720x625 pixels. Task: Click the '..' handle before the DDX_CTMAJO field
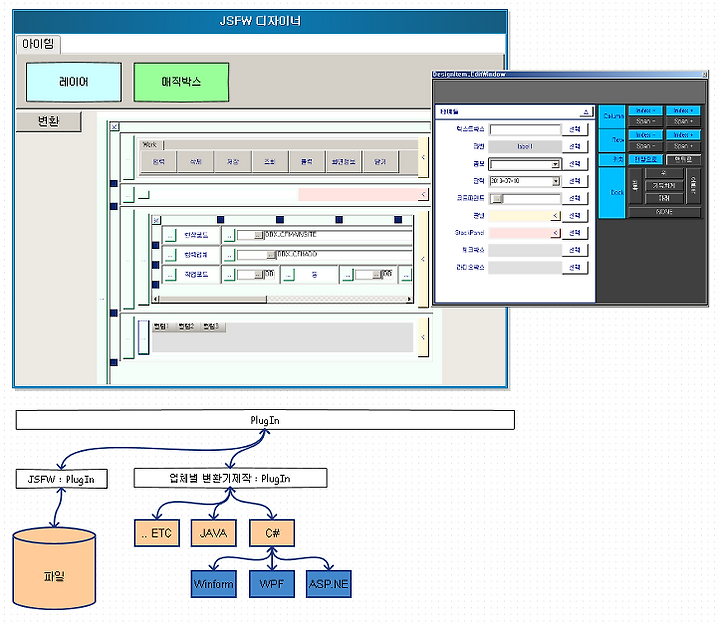click(x=229, y=255)
